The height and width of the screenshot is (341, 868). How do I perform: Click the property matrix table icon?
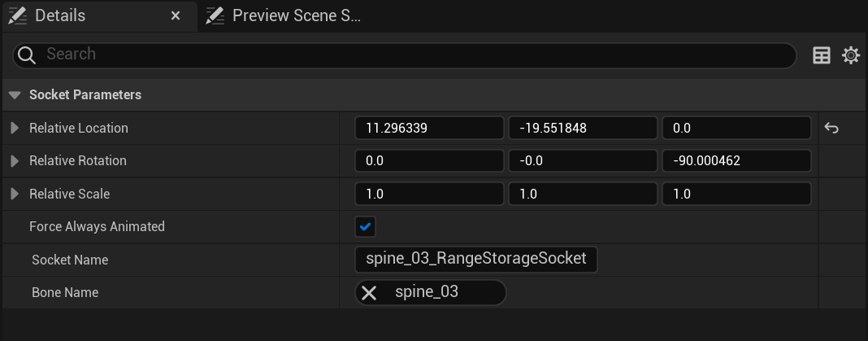[822, 55]
